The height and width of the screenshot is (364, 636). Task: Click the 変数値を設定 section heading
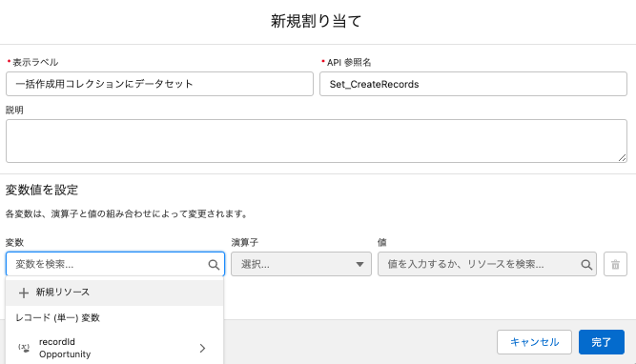42,190
